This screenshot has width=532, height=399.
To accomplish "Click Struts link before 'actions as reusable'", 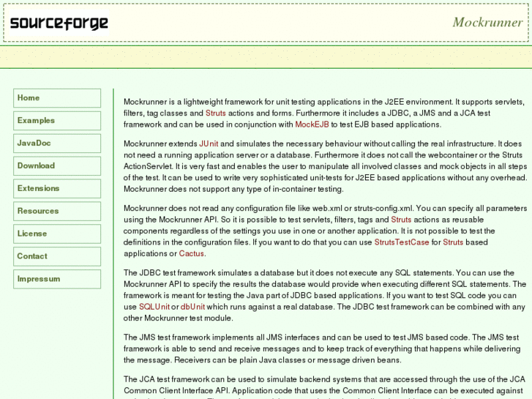I will [x=401, y=220].
